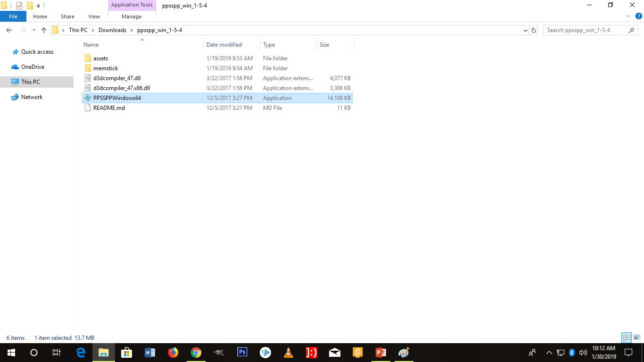This screenshot has height=362, width=644.
Task: Refresh the current folder view
Action: pyautogui.click(x=534, y=30)
